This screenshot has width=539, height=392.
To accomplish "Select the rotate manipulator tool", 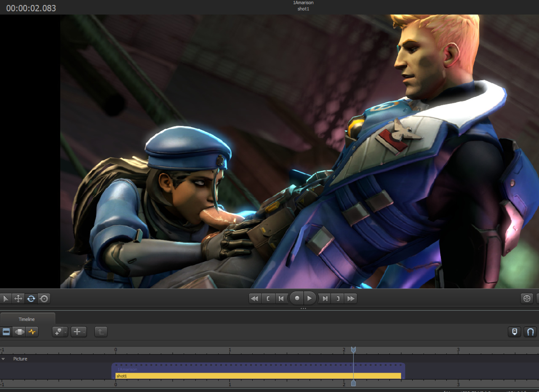I will [x=31, y=299].
